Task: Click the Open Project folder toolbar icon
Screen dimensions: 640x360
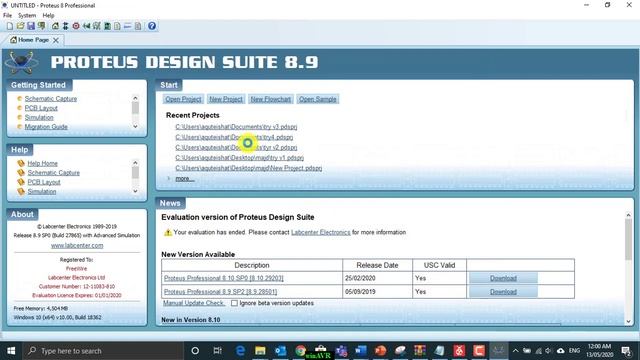Action: [20, 26]
